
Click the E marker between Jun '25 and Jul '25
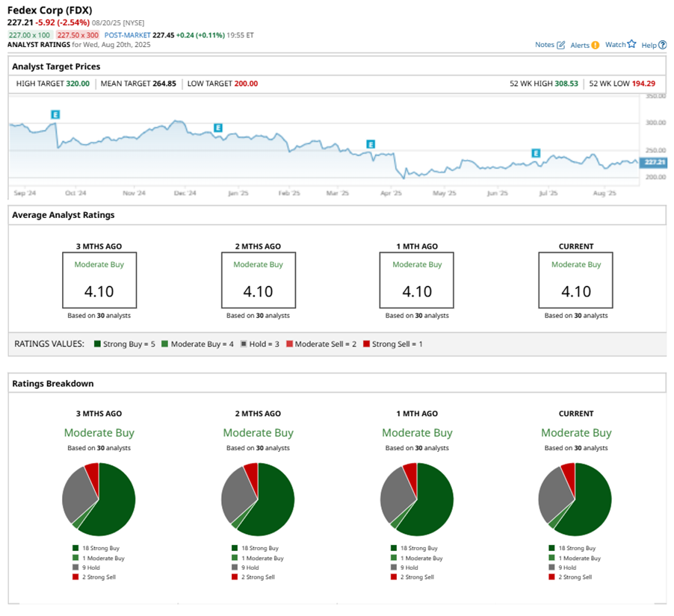click(x=536, y=153)
